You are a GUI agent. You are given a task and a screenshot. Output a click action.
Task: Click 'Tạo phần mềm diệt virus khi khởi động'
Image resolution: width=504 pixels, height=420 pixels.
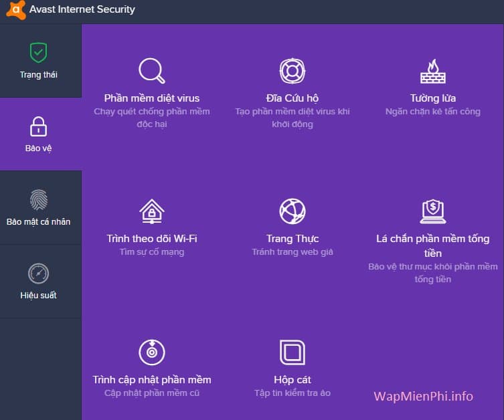pos(292,118)
